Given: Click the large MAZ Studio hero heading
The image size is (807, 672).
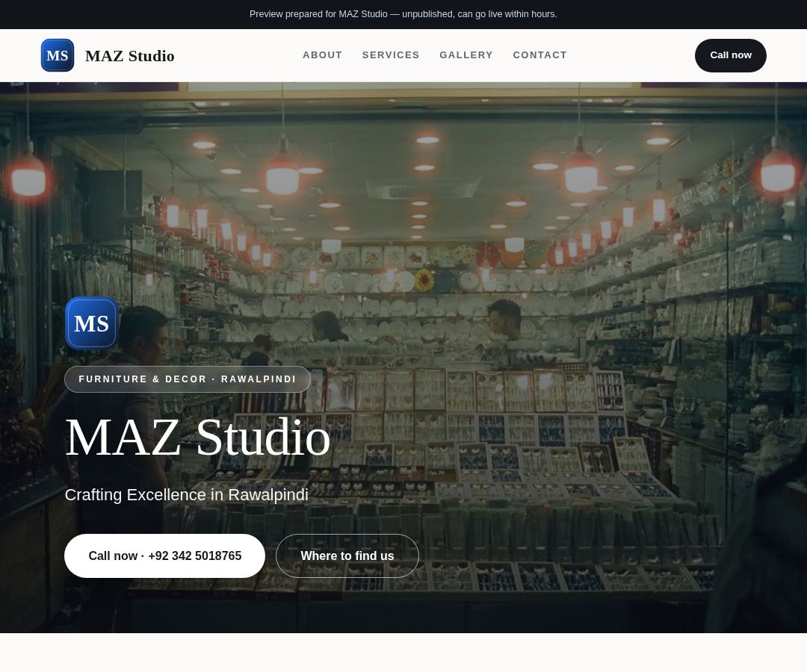Looking at the screenshot, I should tap(197, 438).
